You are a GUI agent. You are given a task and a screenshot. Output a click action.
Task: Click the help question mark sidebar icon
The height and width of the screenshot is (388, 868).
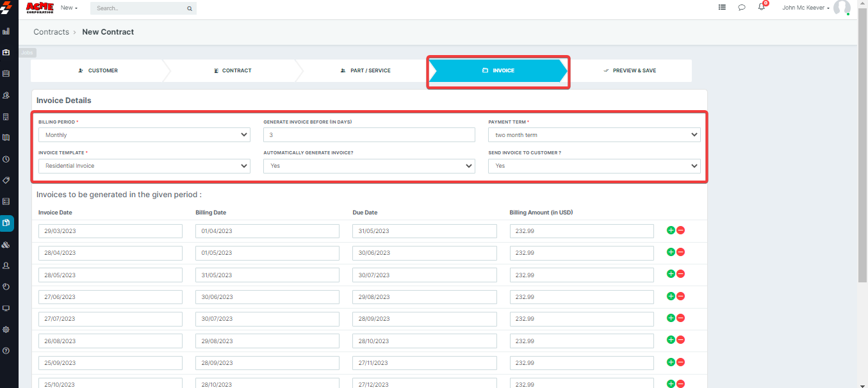click(6, 351)
